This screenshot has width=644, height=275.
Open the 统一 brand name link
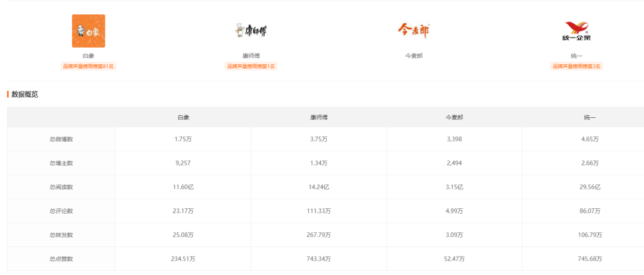point(577,56)
